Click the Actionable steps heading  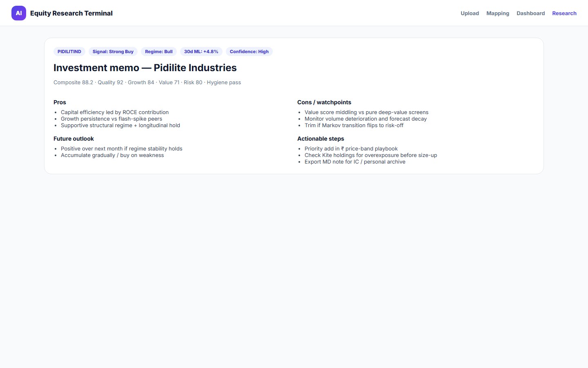[321, 139]
